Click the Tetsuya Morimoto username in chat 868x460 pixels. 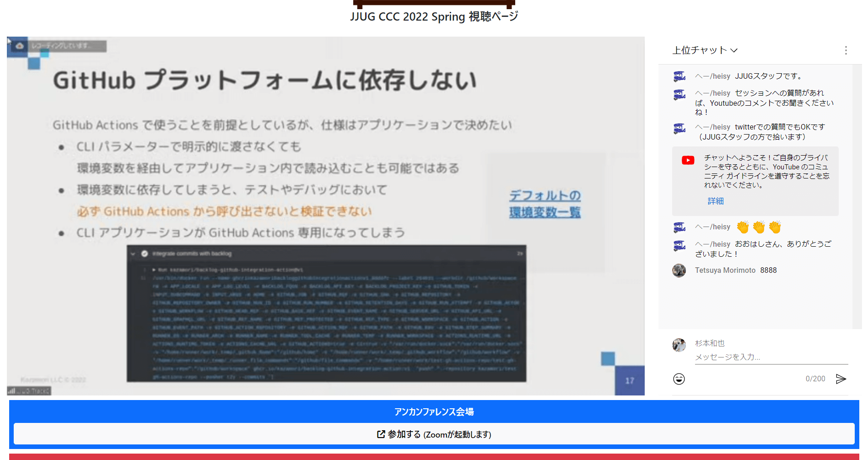tap(725, 271)
